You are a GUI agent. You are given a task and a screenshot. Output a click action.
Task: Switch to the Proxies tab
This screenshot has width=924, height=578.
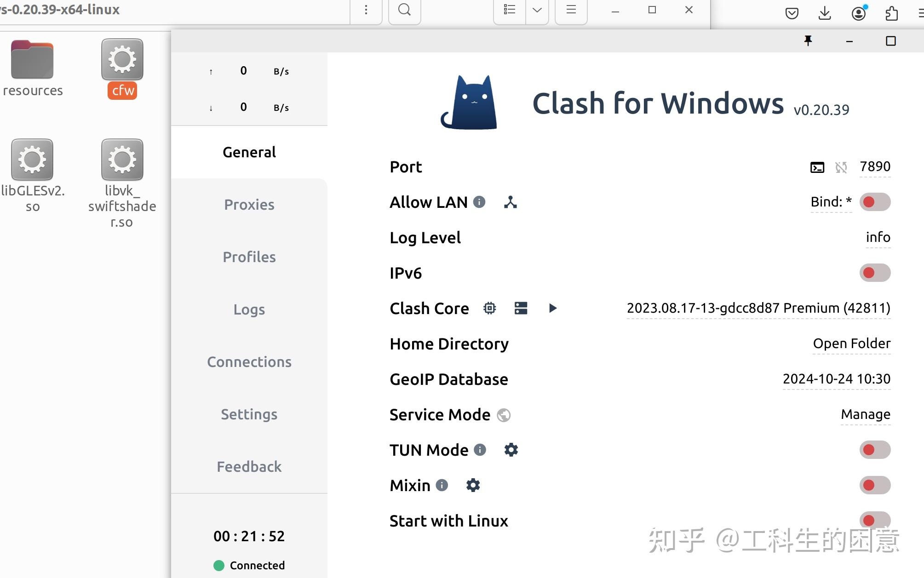pos(249,205)
